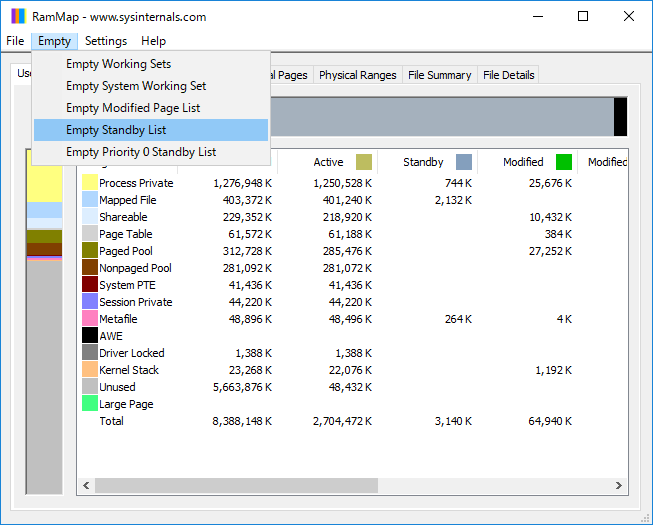653x525 pixels.
Task: Click the Unused light gray swatch
Action: tap(90, 387)
